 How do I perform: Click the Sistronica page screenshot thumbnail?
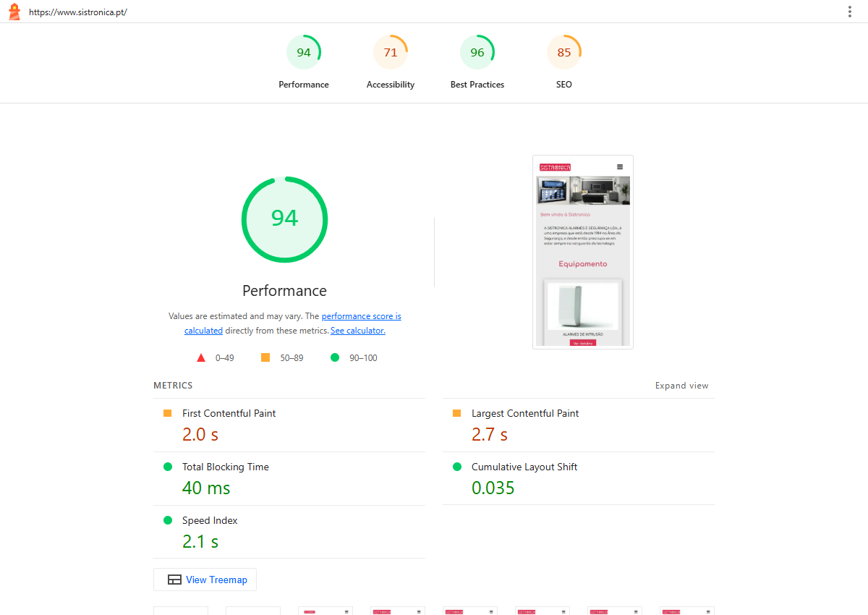pos(583,252)
